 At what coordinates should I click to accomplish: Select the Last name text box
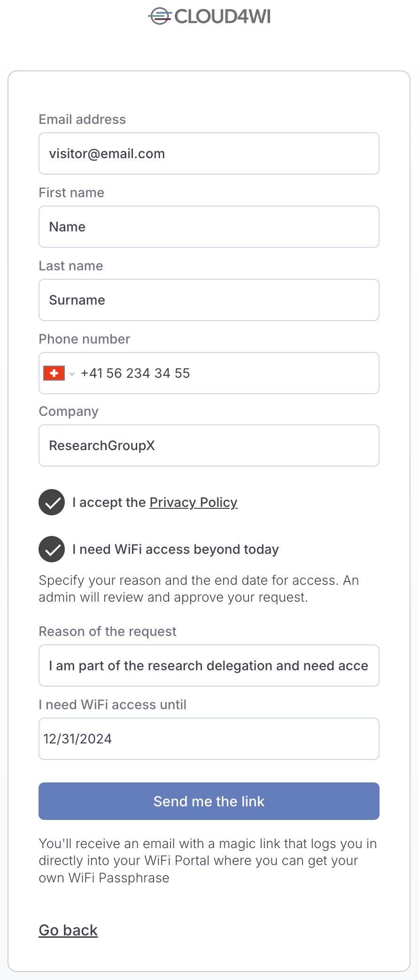tap(209, 300)
